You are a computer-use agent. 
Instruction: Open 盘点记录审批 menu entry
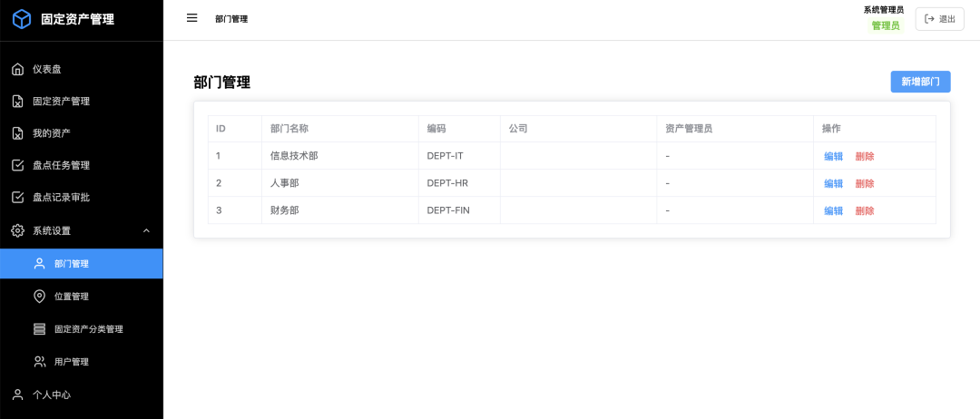tap(82, 198)
